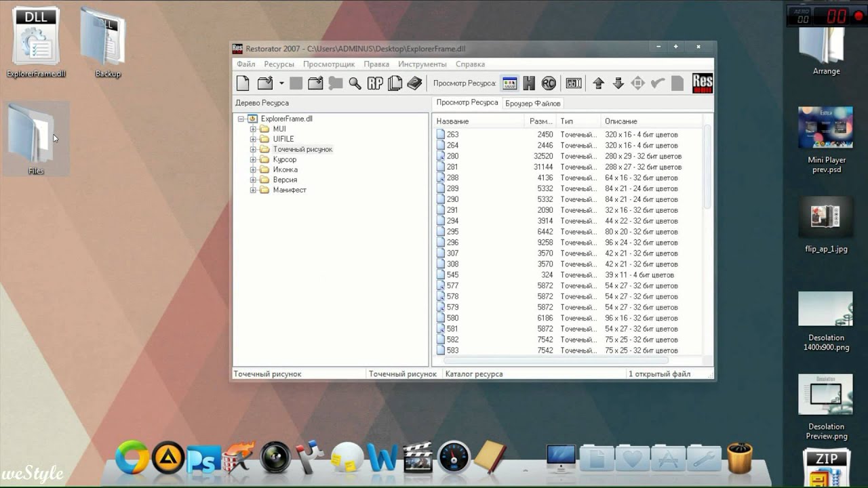Sort by the Описание column header
This screenshot has width=868, height=488.
[651, 121]
